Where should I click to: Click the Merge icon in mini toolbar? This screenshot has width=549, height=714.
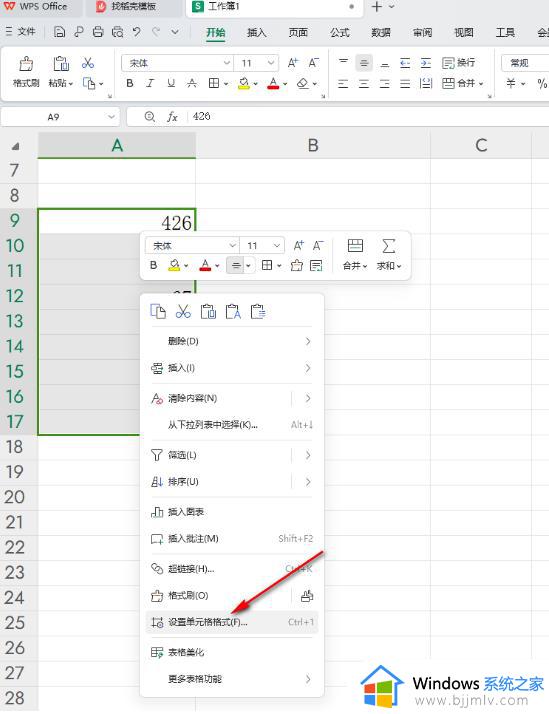(355, 246)
